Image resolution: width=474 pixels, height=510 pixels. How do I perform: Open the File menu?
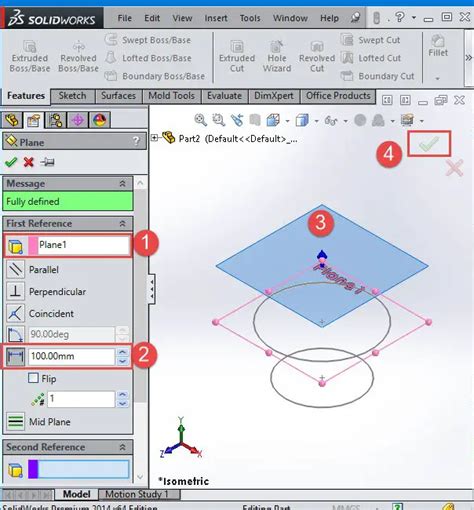pos(125,18)
